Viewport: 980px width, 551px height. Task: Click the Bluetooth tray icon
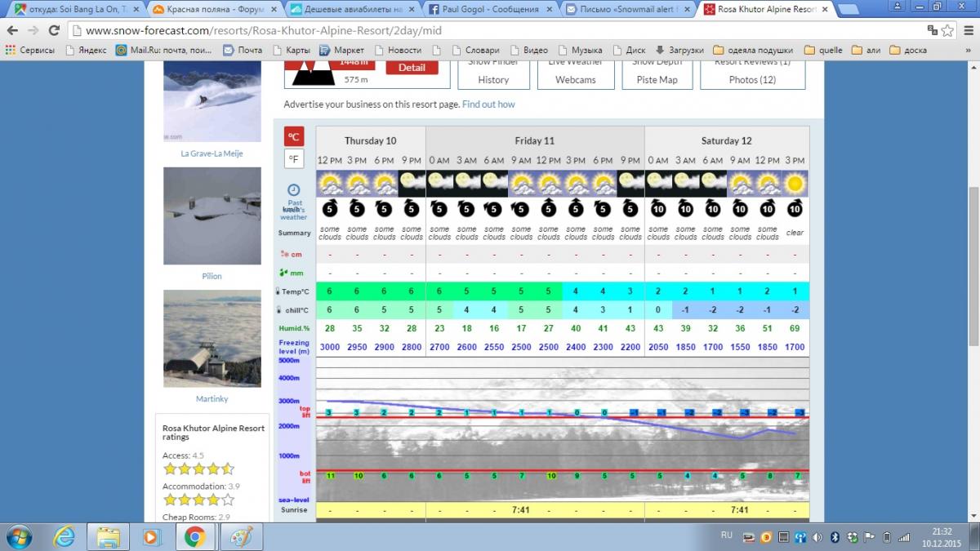834,536
